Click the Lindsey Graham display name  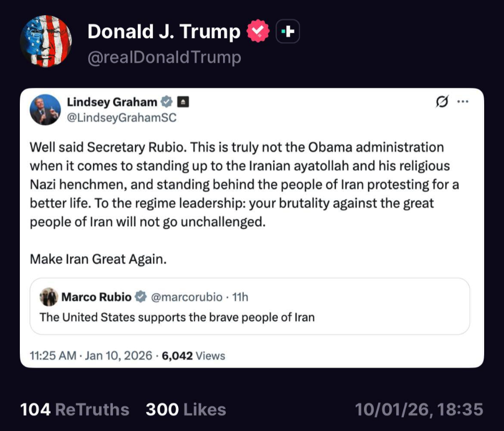[x=112, y=101]
